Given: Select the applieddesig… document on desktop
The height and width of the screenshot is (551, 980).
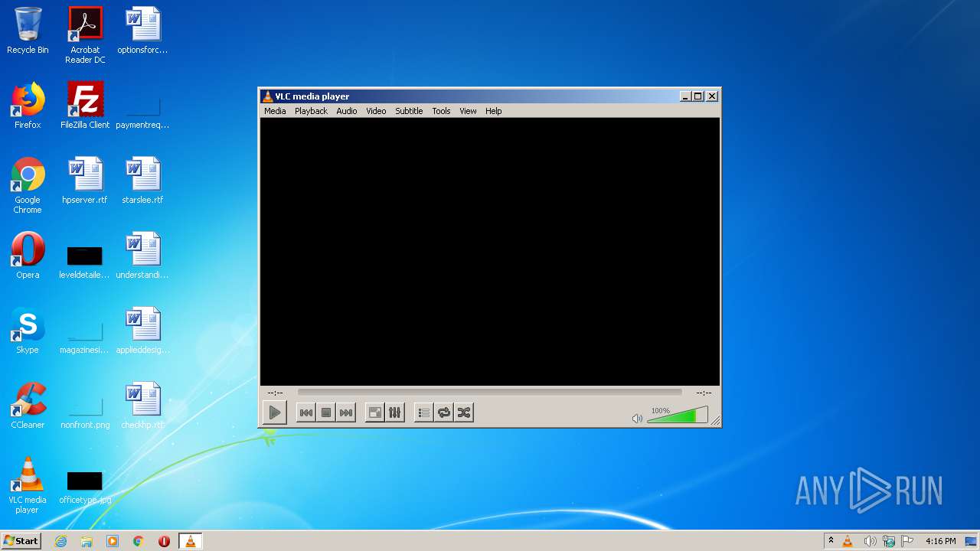Looking at the screenshot, I should (142, 331).
